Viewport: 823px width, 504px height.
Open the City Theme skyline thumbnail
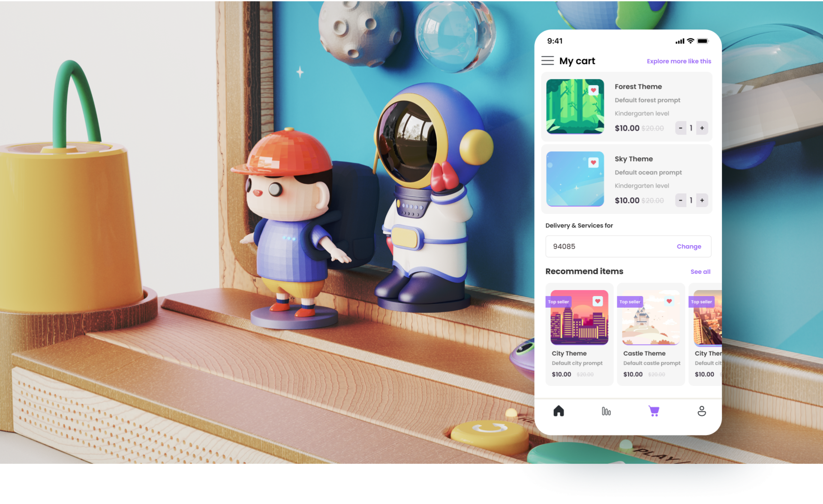[x=580, y=318]
